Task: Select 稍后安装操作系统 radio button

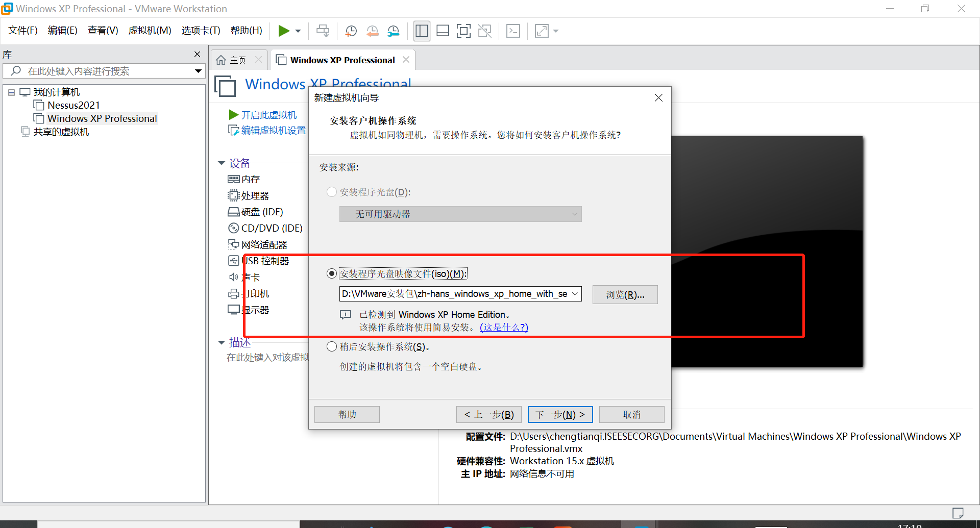Action: click(332, 347)
